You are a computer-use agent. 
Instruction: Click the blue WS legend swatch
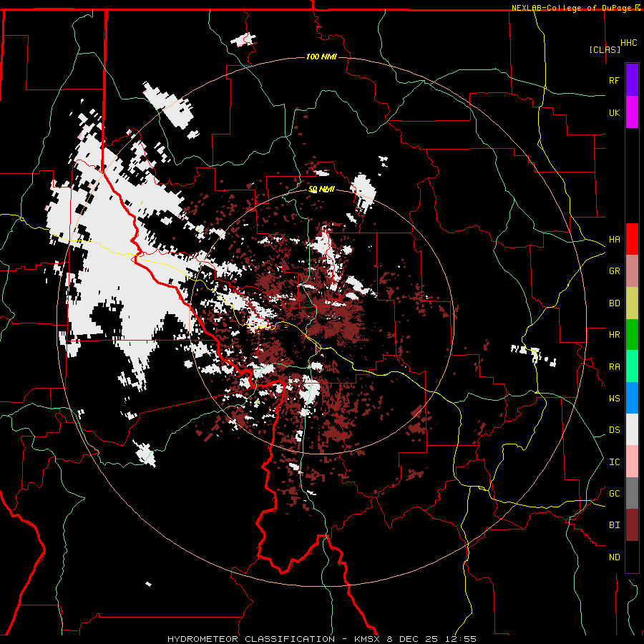click(632, 398)
